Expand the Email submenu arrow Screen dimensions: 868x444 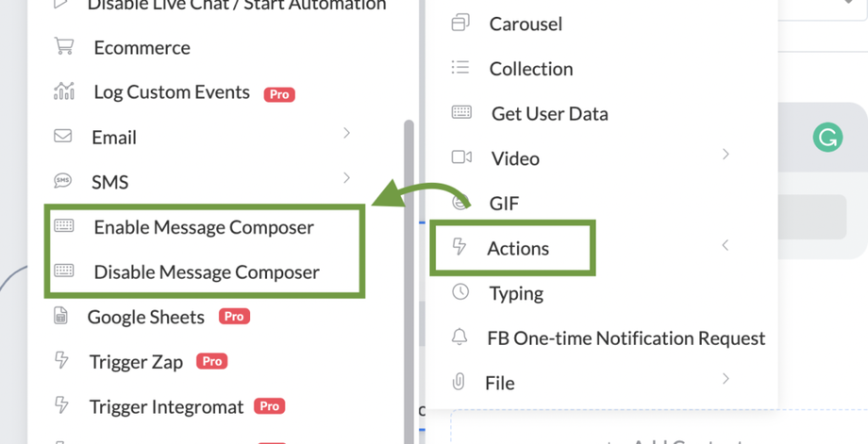pos(347,134)
